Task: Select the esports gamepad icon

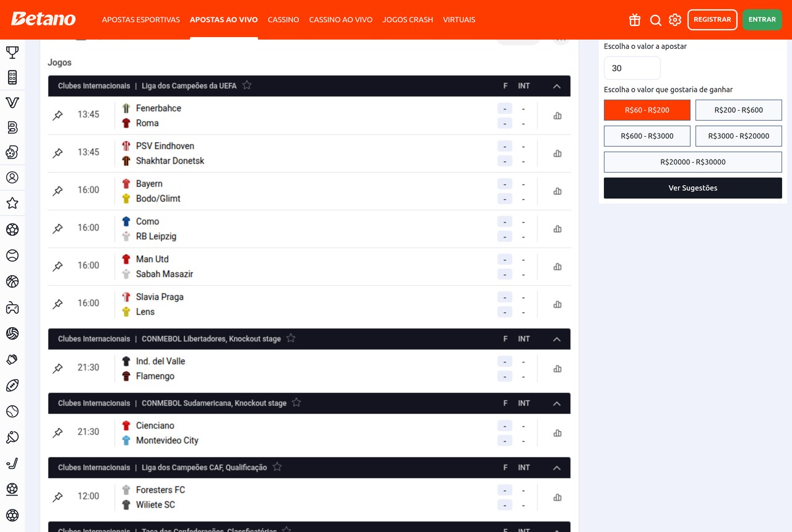Action: point(12,307)
